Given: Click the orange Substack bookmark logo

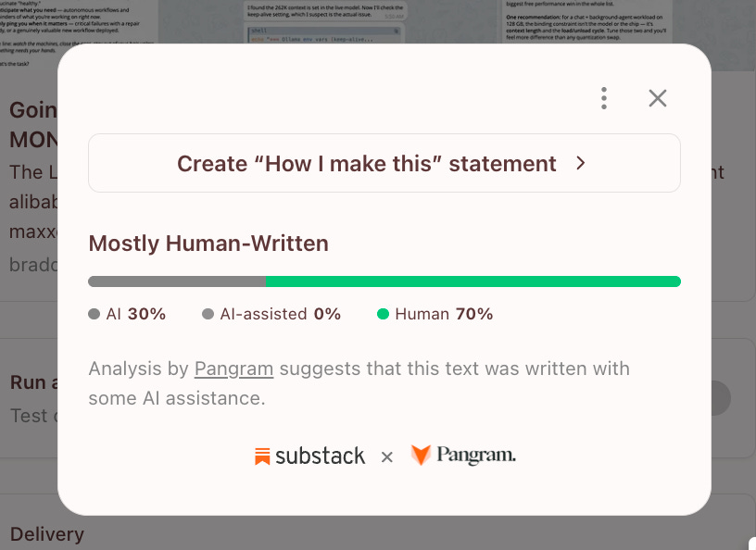Looking at the screenshot, I should pos(262,456).
